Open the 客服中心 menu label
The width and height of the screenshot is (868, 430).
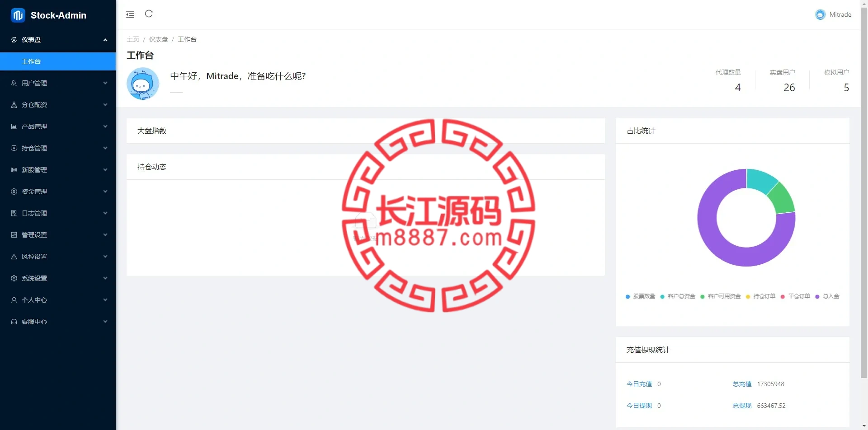34,322
